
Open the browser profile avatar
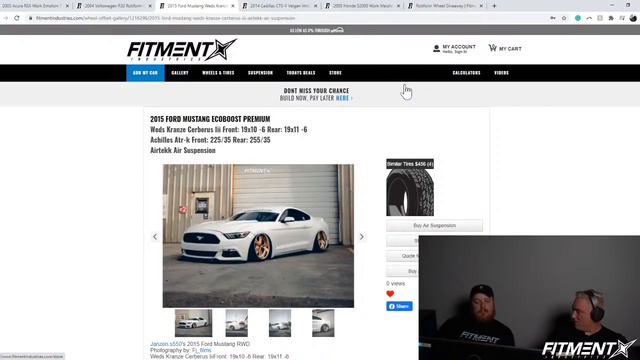[x=633, y=18]
